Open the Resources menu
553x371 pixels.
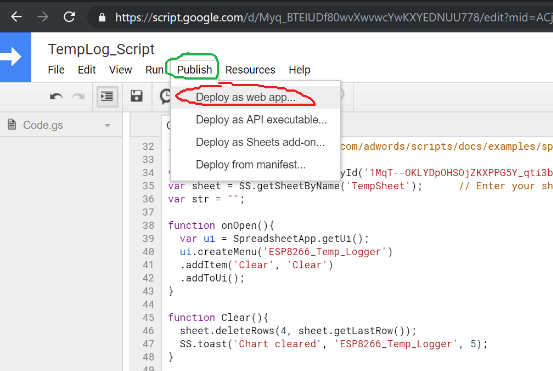250,70
